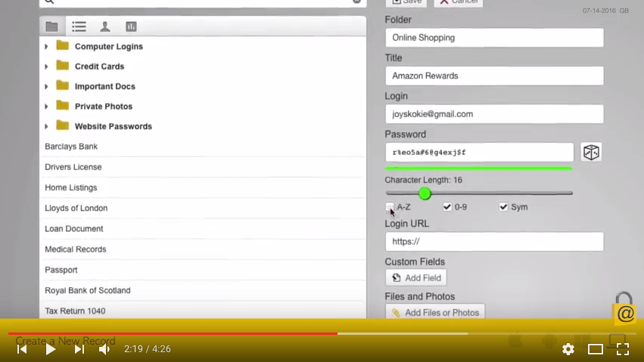Play the video
Viewport: 644px width, 362px height.
point(51,349)
